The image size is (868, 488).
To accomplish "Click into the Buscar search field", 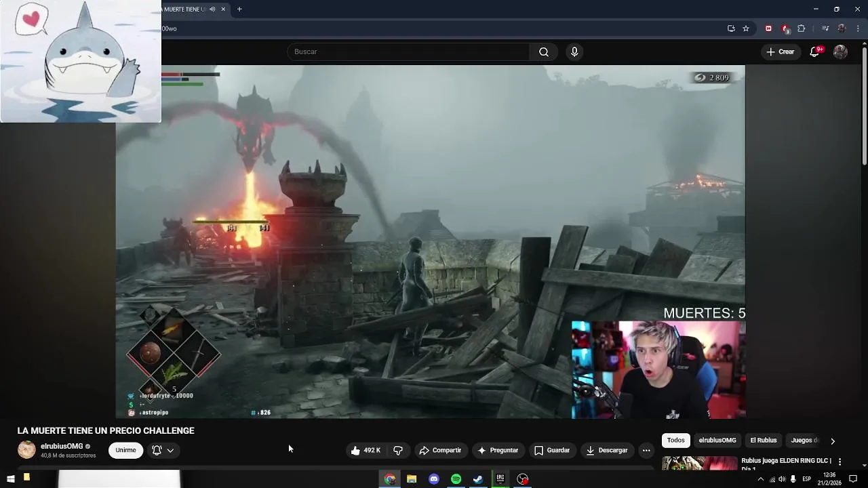I will point(408,52).
